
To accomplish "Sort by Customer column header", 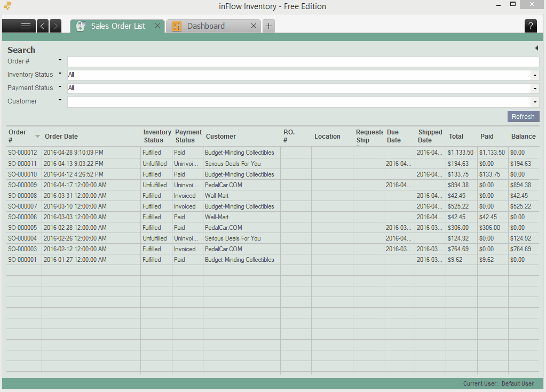I will point(242,136).
